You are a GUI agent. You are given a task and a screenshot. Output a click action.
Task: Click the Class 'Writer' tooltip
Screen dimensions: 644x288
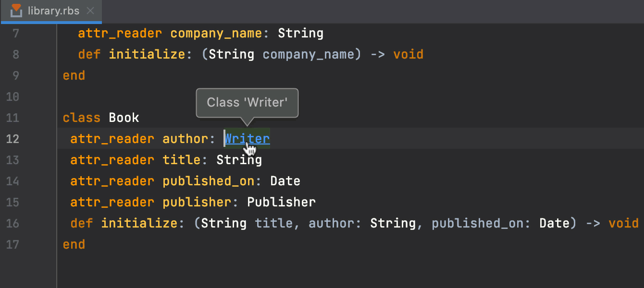click(247, 102)
